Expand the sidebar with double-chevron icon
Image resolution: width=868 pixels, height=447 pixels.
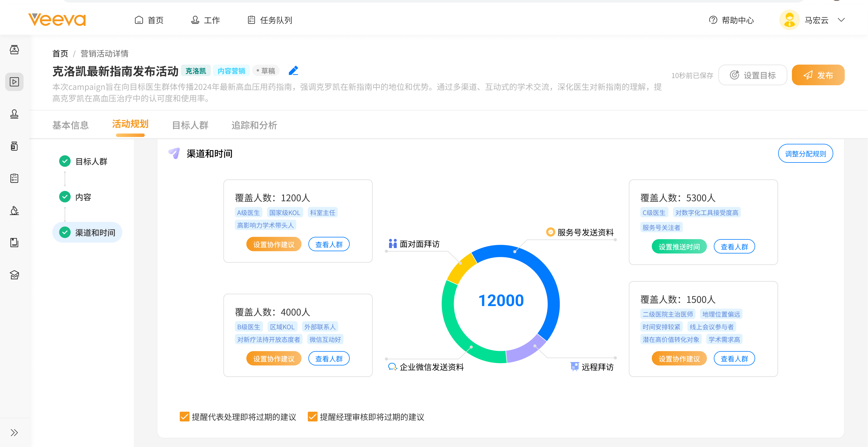14,433
